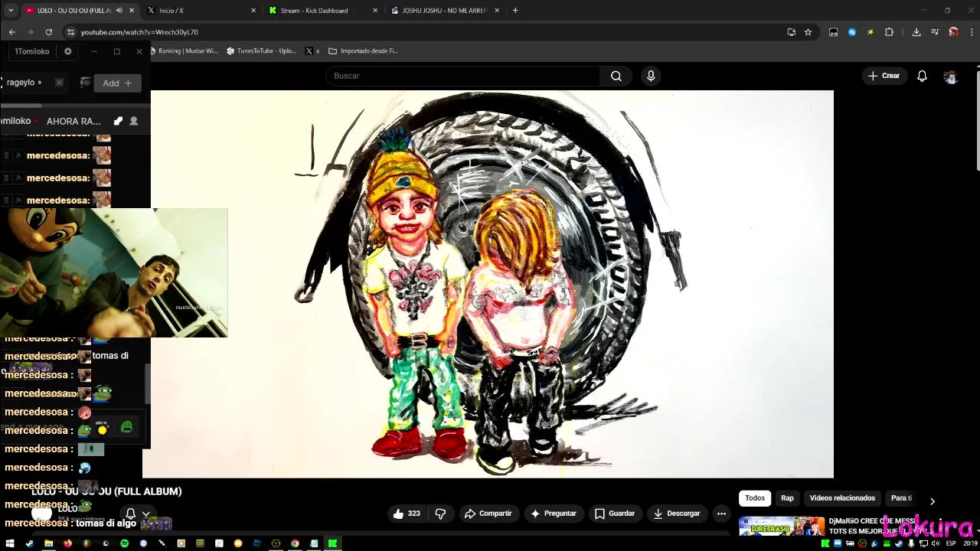980x551 pixels.
Task: Open the browser extensions puzzle icon
Action: pyautogui.click(x=889, y=32)
